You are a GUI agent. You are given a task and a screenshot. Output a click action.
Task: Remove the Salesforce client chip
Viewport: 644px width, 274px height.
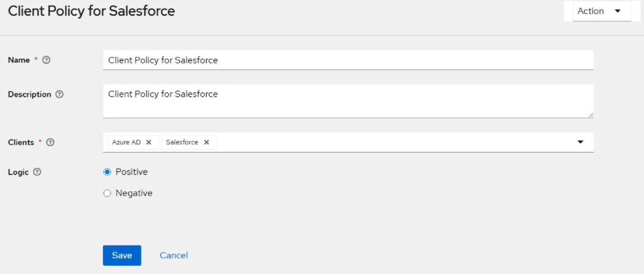pos(207,142)
